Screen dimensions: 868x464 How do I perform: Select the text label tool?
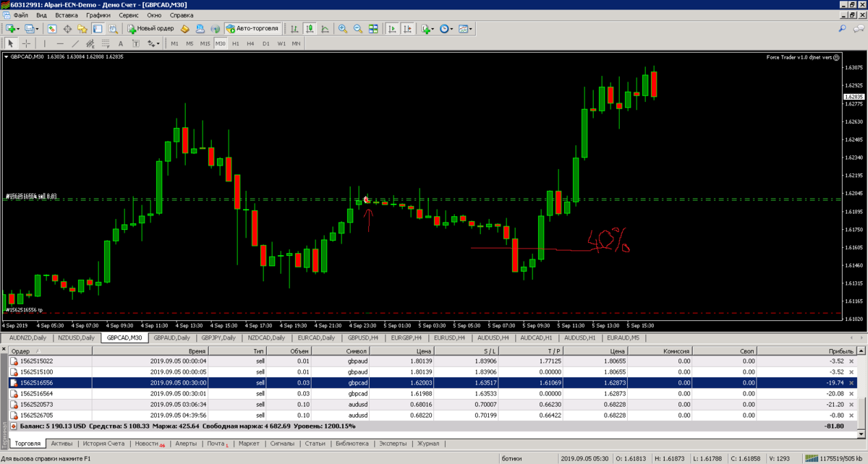coord(136,43)
